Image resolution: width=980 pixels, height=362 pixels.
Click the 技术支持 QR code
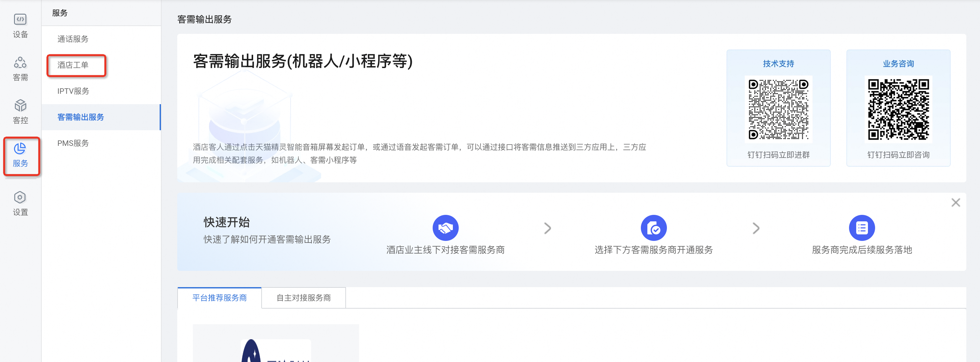(778, 109)
